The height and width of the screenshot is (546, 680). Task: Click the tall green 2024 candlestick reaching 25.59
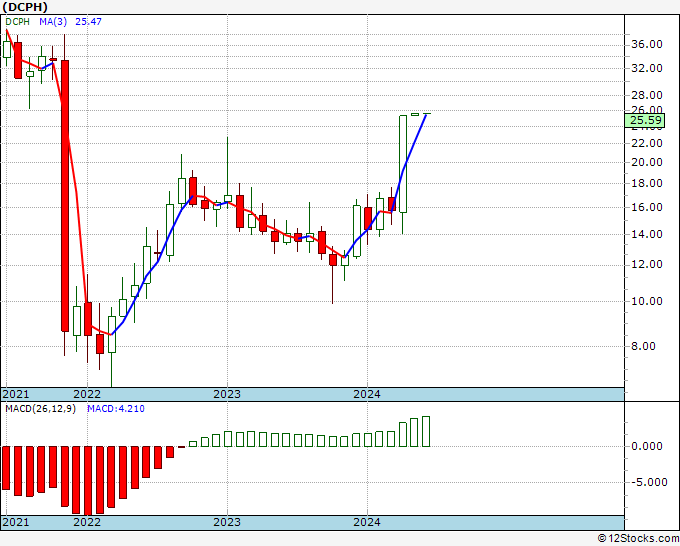pos(403,163)
